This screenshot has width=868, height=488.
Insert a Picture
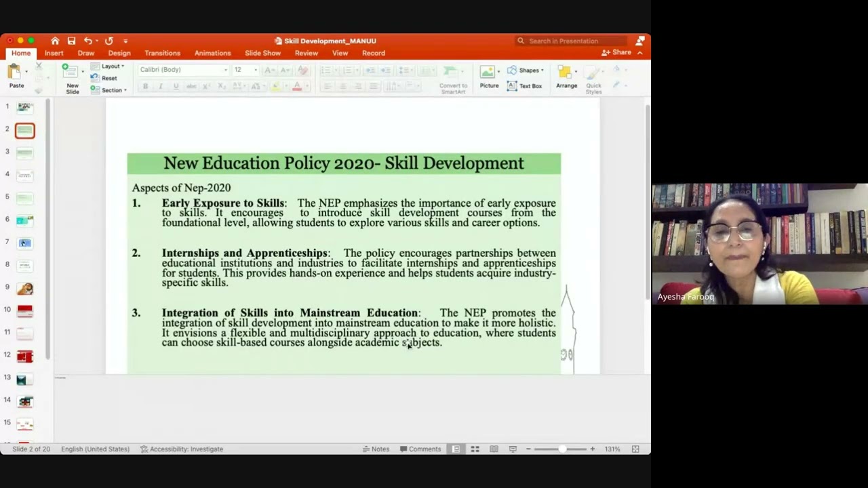[x=489, y=77]
